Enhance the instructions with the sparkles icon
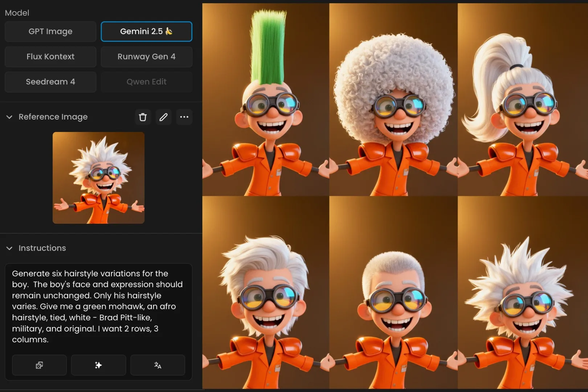This screenshot has width=588, height=392. click(98, 365)
